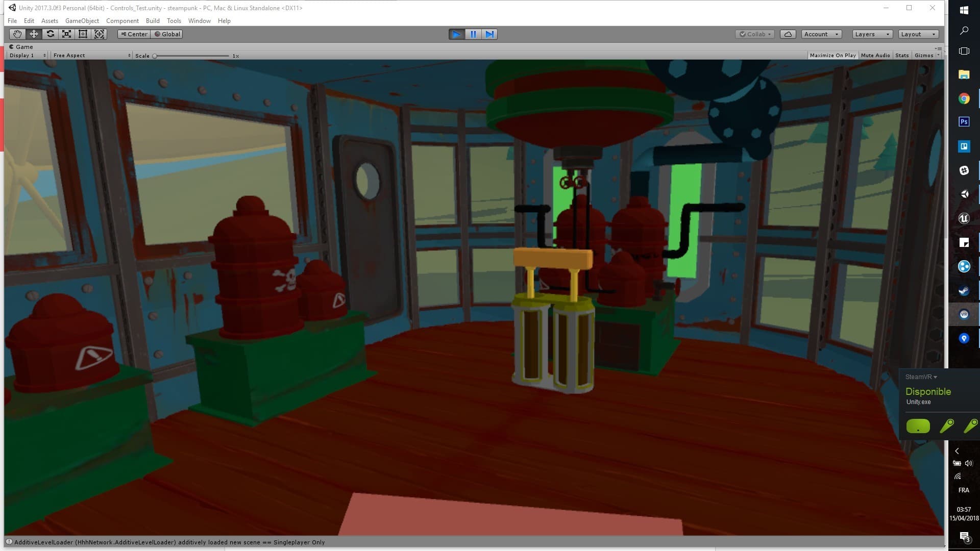Open Slack from taskbar
This screenshot has height=551, width=980.
(964, 170)
